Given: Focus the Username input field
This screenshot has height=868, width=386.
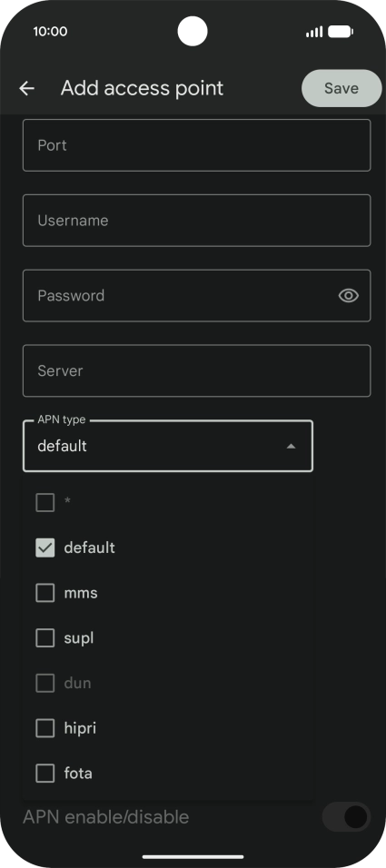Looking at the screenshot, I should (x=196, y=221).
